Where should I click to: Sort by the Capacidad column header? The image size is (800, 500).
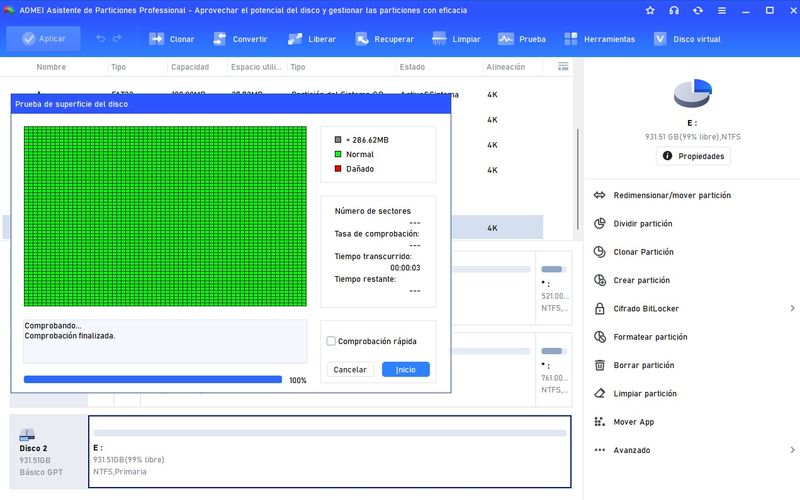coord(190,67)
